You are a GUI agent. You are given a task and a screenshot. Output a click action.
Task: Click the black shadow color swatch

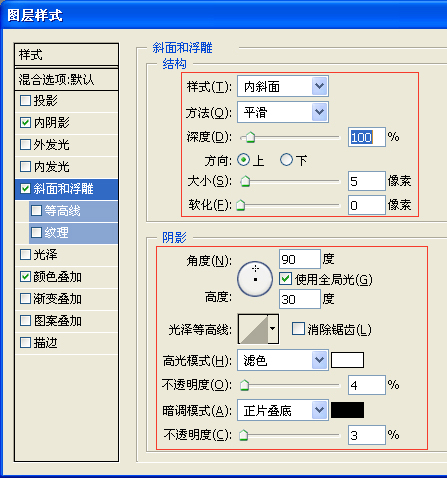click(347, 410)
